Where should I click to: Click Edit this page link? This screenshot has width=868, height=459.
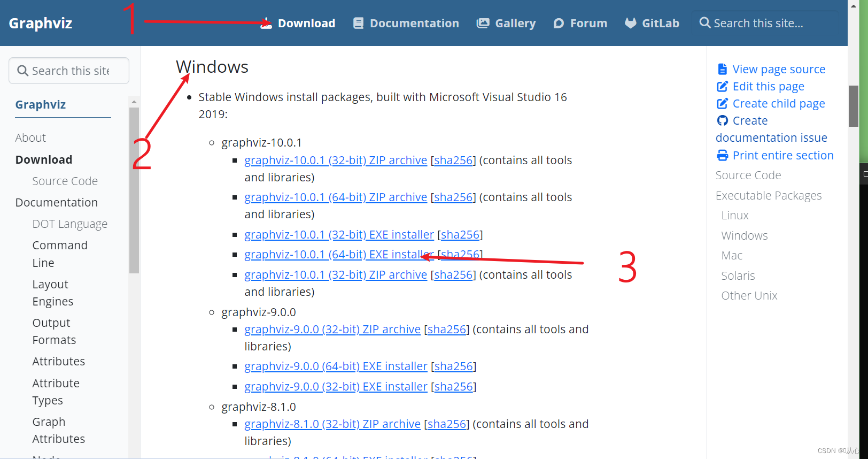pos(768,87)
